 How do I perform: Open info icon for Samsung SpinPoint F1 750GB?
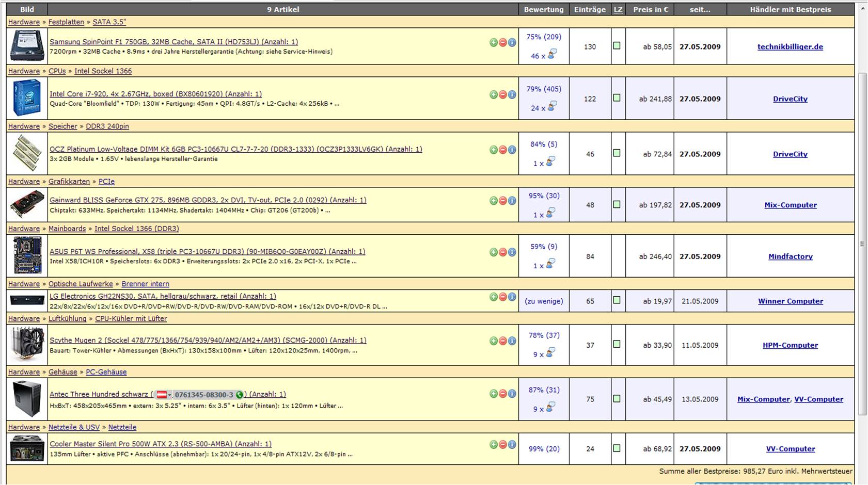coord(512,42)
